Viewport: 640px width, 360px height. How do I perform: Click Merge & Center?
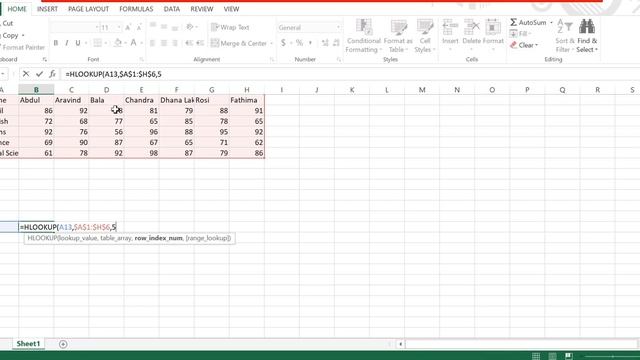click(239, 43)
